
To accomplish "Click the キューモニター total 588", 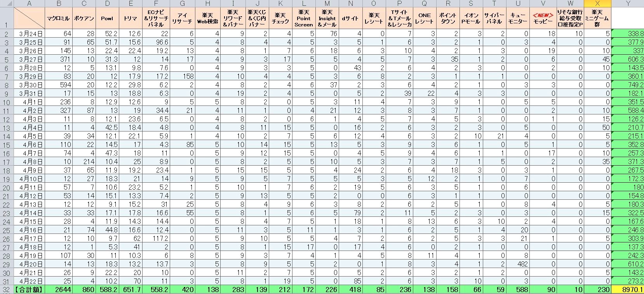I will pos(518,290).
